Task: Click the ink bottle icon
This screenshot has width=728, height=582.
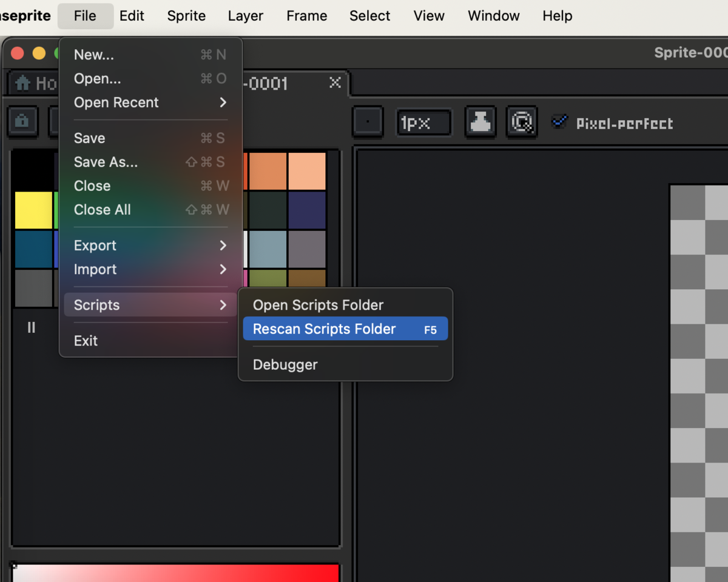Action: coord(480,122)
